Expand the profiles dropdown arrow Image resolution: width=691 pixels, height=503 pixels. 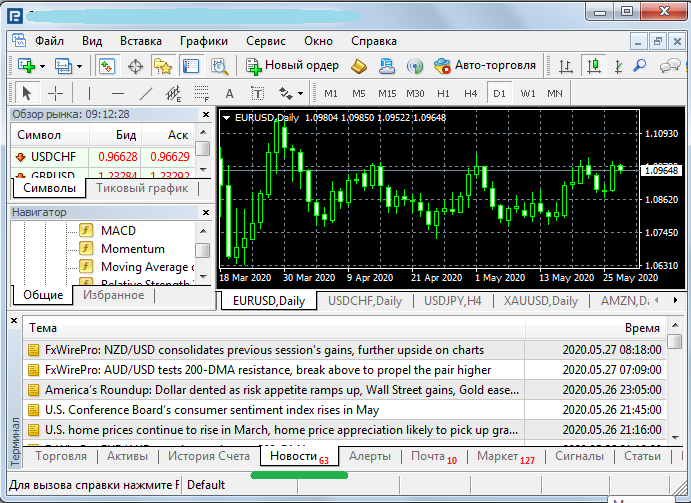(x=78, y=65)
